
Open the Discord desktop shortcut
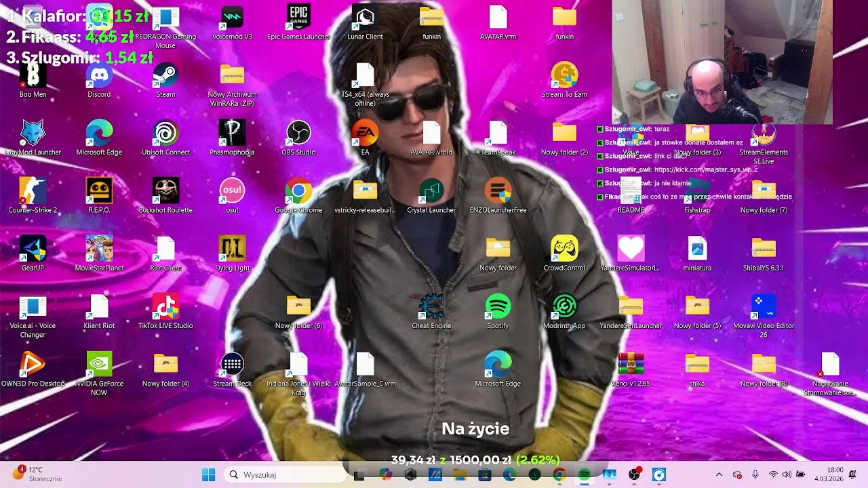coord(99,81)
